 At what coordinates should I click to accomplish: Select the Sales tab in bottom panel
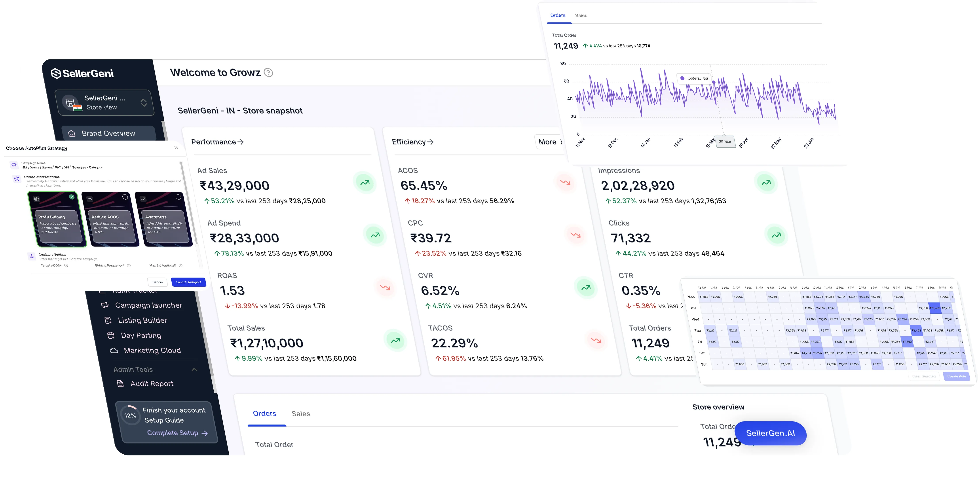(x=301, y=414)
